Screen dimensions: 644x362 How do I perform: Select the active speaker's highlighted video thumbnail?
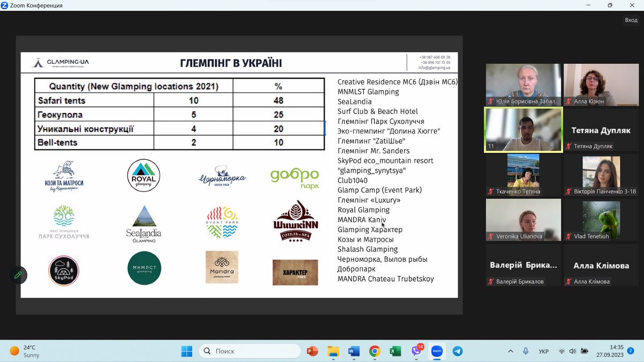coord(523,130)
